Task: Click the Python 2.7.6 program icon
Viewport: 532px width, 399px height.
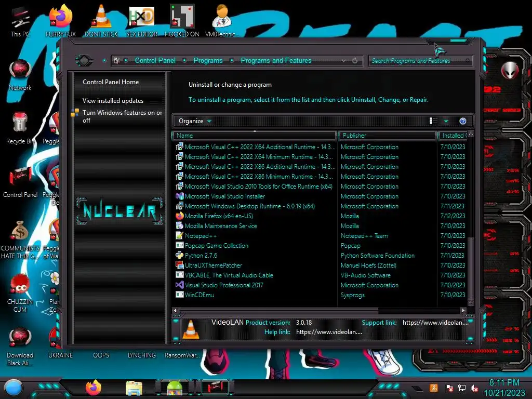Action: [x=179, y=255]
